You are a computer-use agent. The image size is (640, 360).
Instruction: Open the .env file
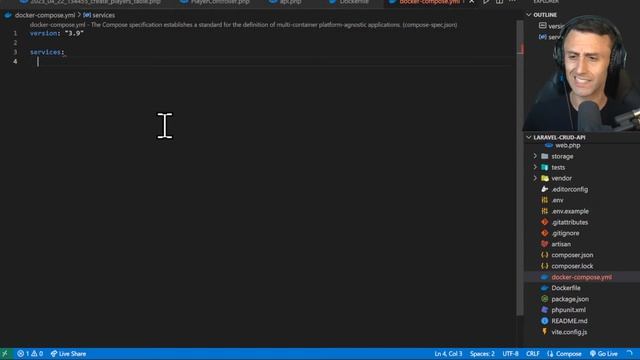(x=557, y=200)
